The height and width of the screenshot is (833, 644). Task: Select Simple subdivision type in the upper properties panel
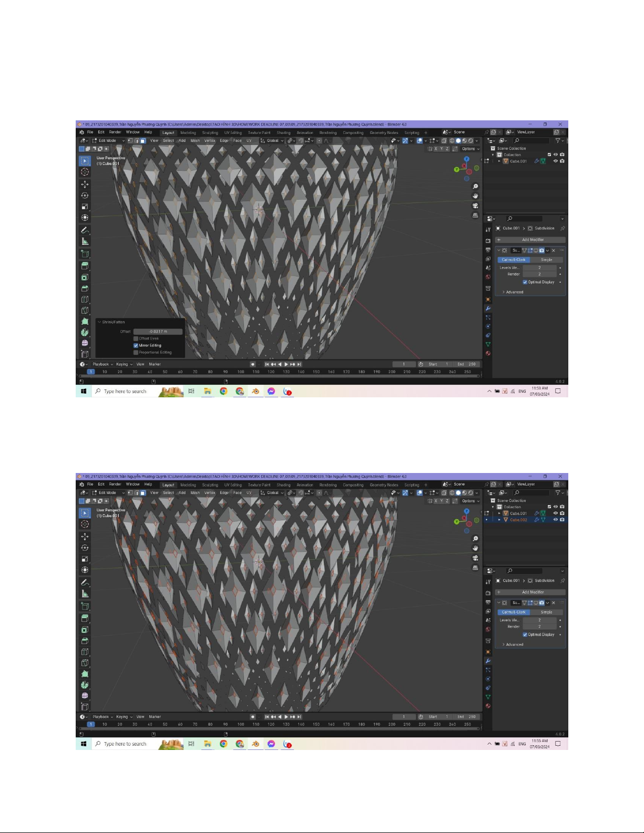tap(546, 260)
